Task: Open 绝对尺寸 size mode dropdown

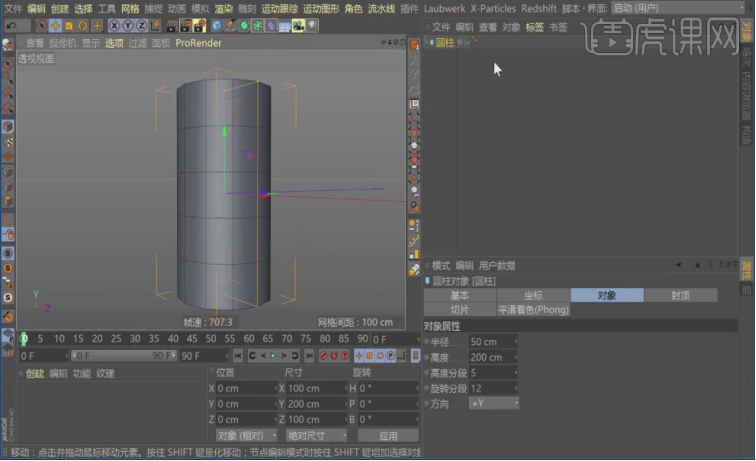Action: [316, 435]
